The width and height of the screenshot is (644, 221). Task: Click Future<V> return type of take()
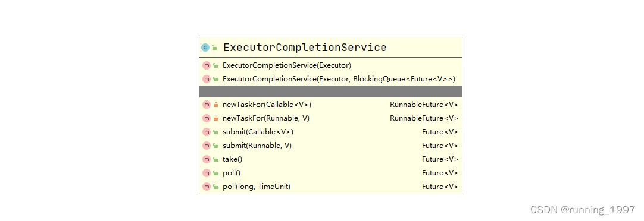pos(440,159)
